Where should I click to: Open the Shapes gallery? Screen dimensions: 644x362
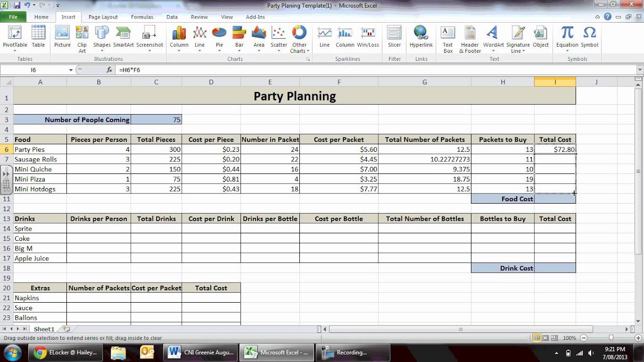[x=102, y=39]
